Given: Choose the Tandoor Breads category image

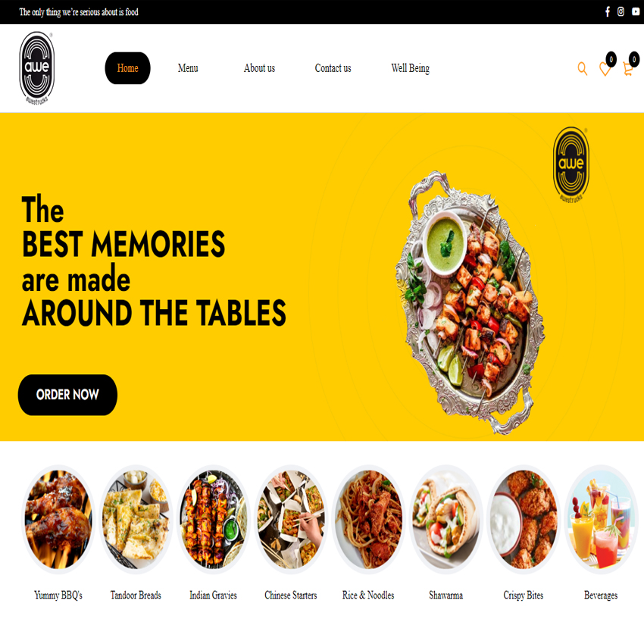Looking at the screenshot, I should 136,520.
